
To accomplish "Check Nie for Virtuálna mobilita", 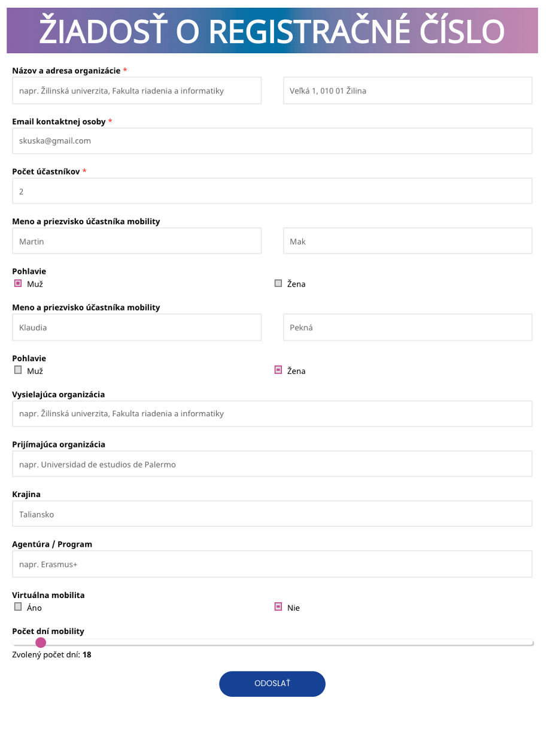I will pyautogui.click(x=278, y=607).
